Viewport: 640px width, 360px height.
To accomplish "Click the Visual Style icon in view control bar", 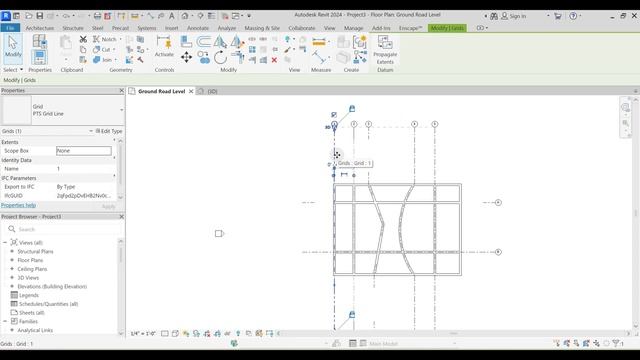I will pos(175,333).
